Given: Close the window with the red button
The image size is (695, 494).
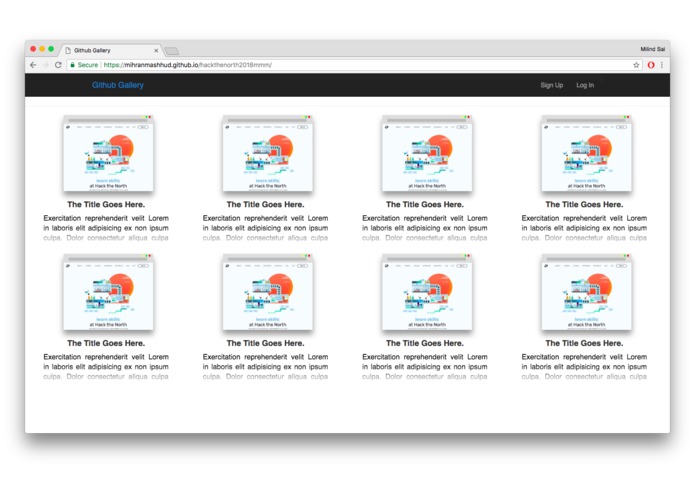Looking at the screenshot, I should [x=33, y=49].
